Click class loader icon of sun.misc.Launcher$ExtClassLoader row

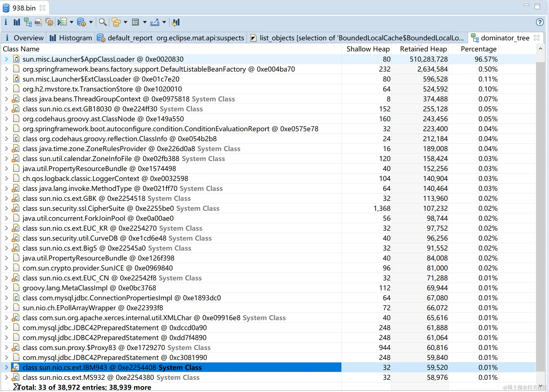[x=17, y=79]
